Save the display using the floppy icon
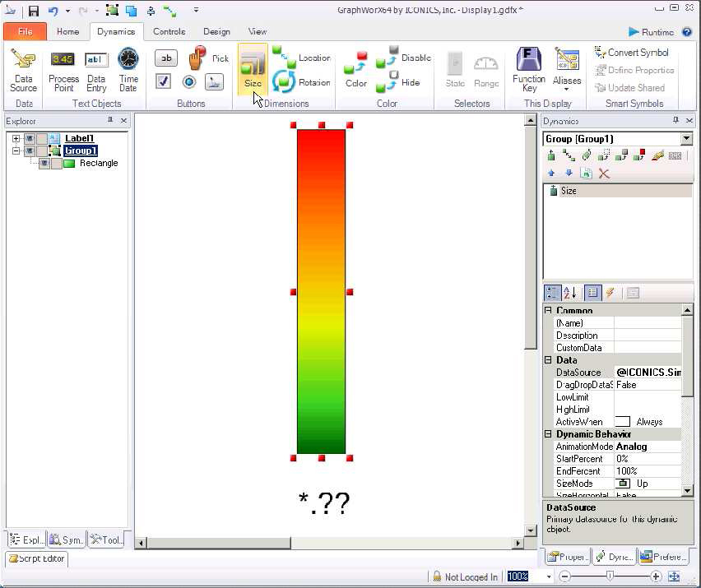This screenshot has width=701, height=588. pos(33,11)
